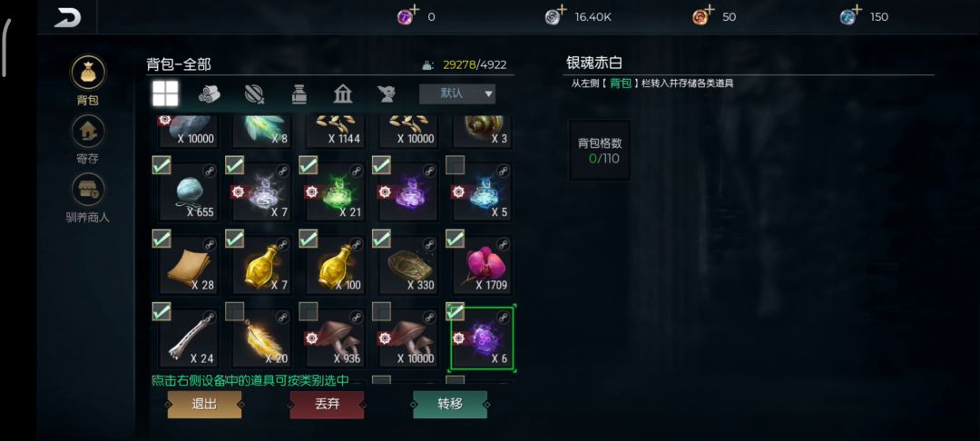Show all items with grid tab
Image resolution: width=980 pixels, height=441 pixels.
pos(166,93)
